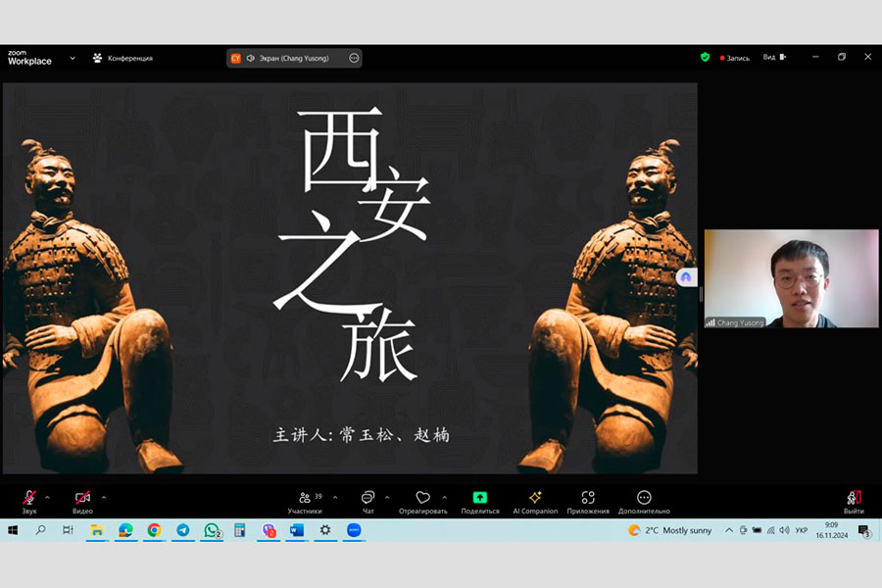The width and height of the screenshot is (882, 588).
Task: Open Calculator from the taskbar
Action: coord(240,530)
